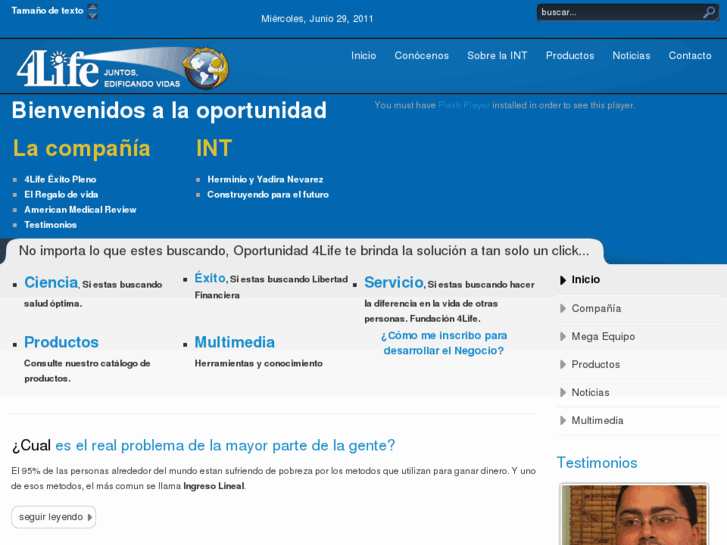Open Inicio in top navigation
Screen dimensions: 727x545
(364, 56)
